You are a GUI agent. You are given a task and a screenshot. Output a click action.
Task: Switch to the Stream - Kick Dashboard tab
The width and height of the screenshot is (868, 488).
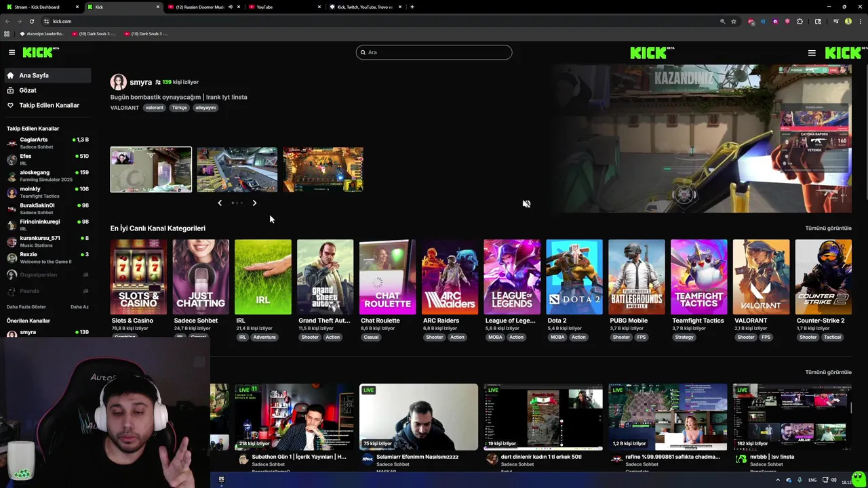click(x=42, y=7)
